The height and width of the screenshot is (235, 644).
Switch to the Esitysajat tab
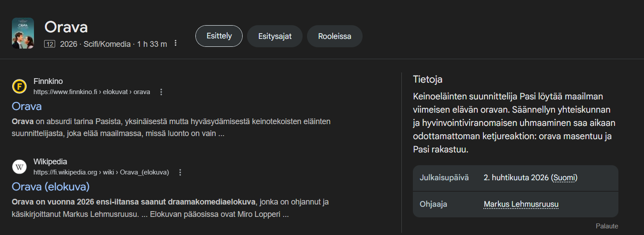tap(275, 36)
